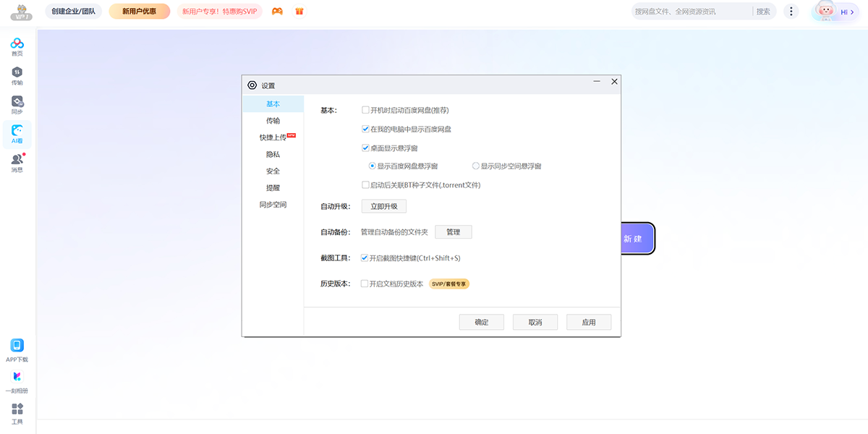Image resolution: width=868 pixels, height=434 pixels.
Task: Toggle 开启截图快捷键 checkbox
Action: (x=365, y=258)
